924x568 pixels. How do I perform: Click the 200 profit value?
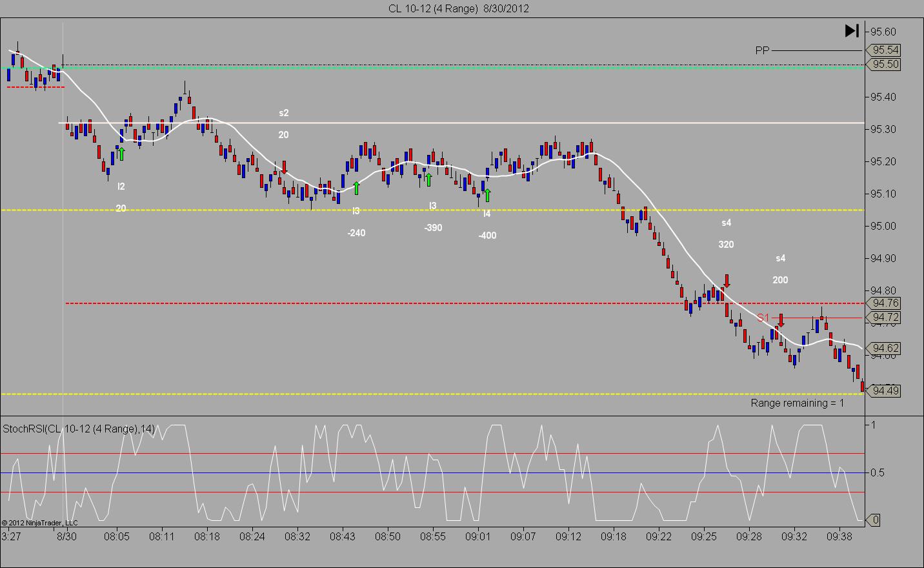tap(781, 280)
